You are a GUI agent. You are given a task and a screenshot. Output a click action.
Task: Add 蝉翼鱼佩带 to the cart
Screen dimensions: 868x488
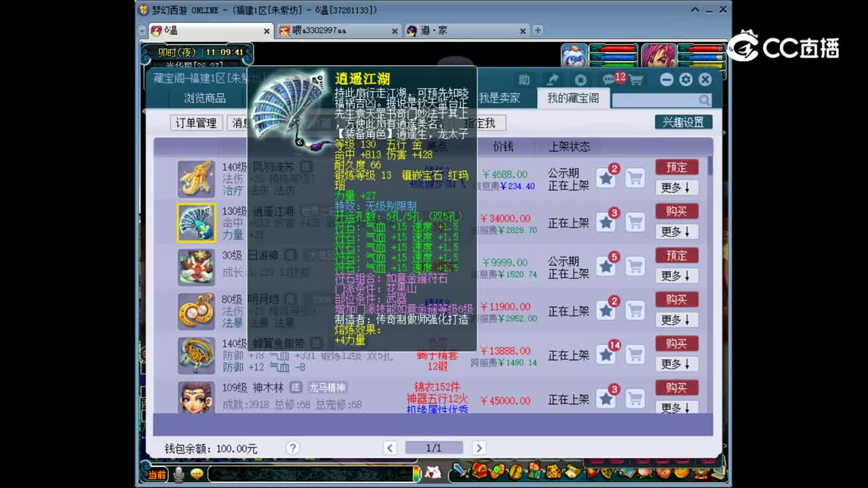635,354
